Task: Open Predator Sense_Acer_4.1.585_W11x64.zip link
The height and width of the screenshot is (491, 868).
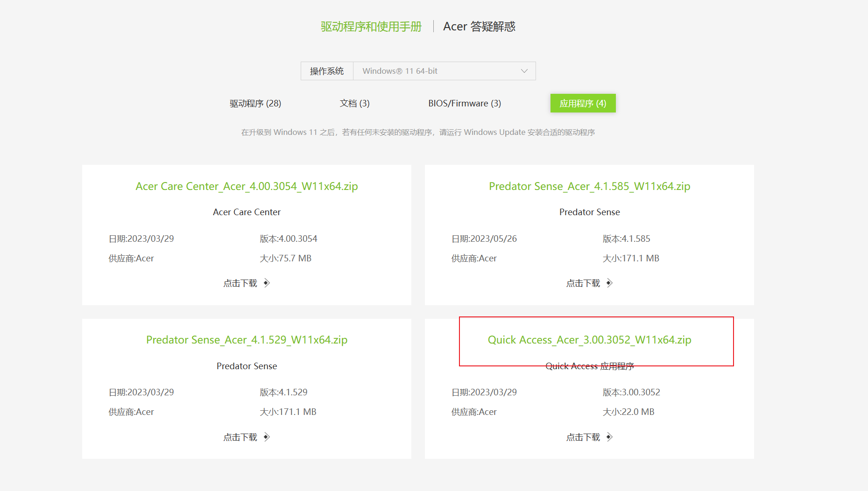Action: (589, 186)
